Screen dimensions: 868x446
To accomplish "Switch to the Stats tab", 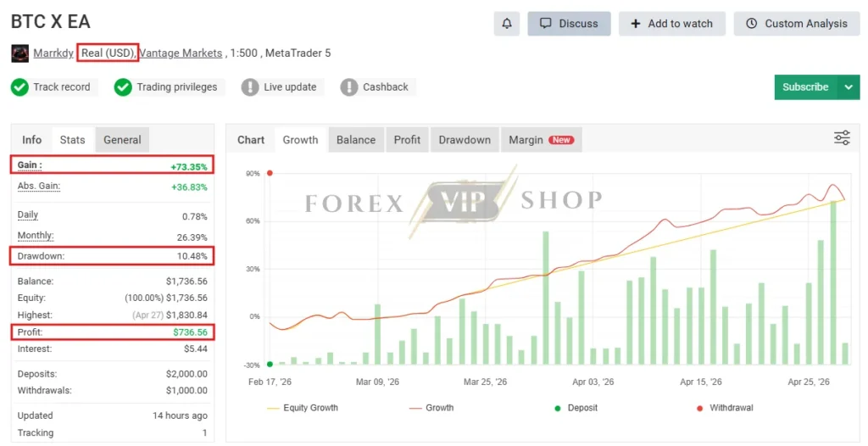I will pos(73,140).
